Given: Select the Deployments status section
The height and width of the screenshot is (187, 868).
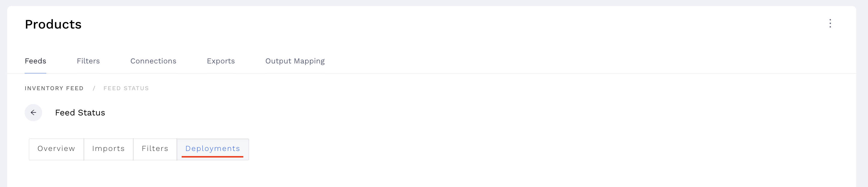Looking at the screenshot, I should [x=213, y=149].
